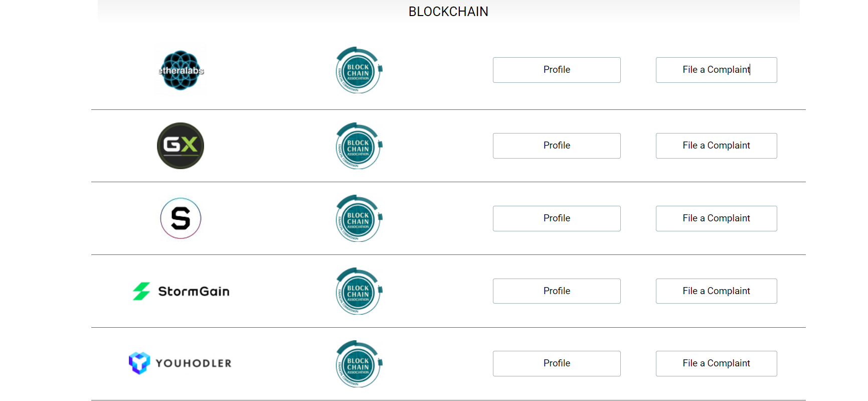
Task: File a Complaint against GX
Action: point(716,146)
